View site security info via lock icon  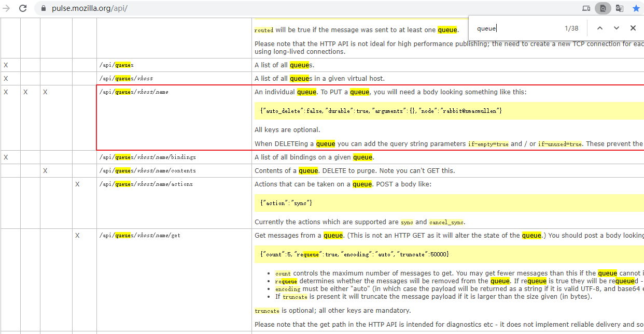coord(43,8)
